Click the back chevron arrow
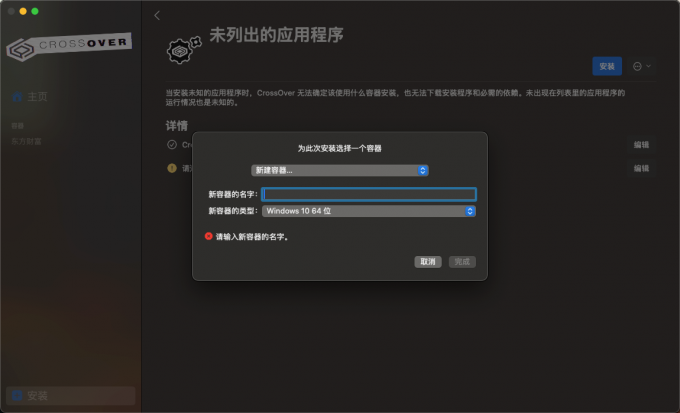The image size is (680, 413). tap(157, 16)
